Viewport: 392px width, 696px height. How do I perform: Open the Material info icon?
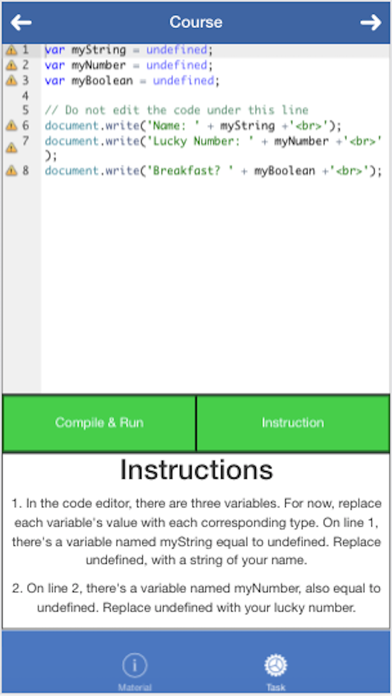pos(135,665)
